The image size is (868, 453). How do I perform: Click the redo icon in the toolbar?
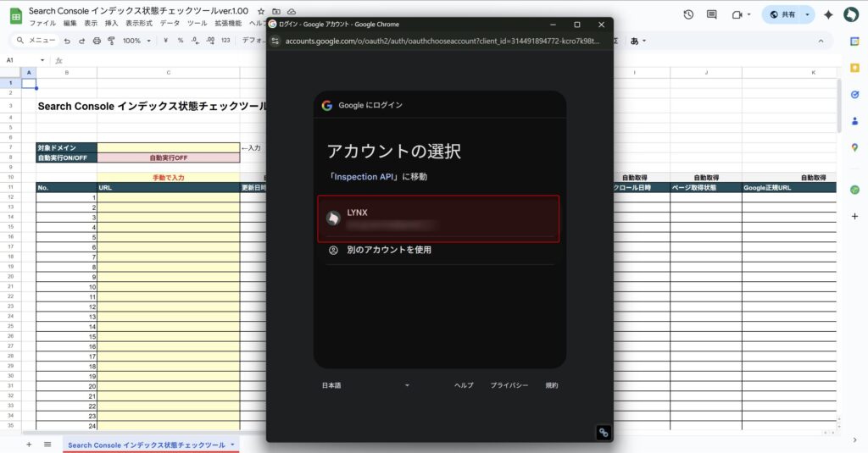pos(81,41)
